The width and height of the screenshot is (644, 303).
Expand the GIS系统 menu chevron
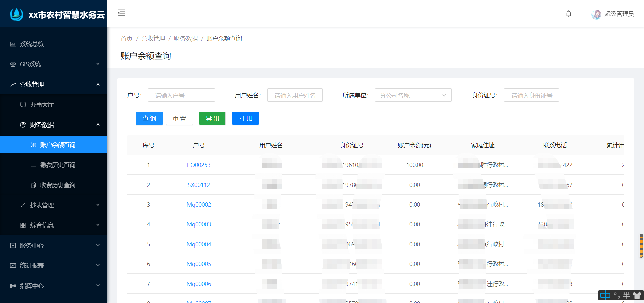(98, 64)
